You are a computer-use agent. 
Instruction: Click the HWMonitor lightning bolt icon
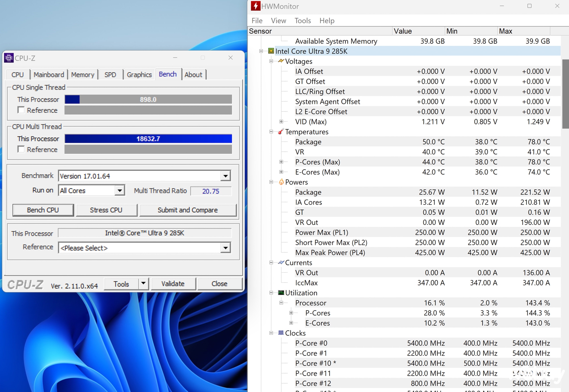[255, 7]
